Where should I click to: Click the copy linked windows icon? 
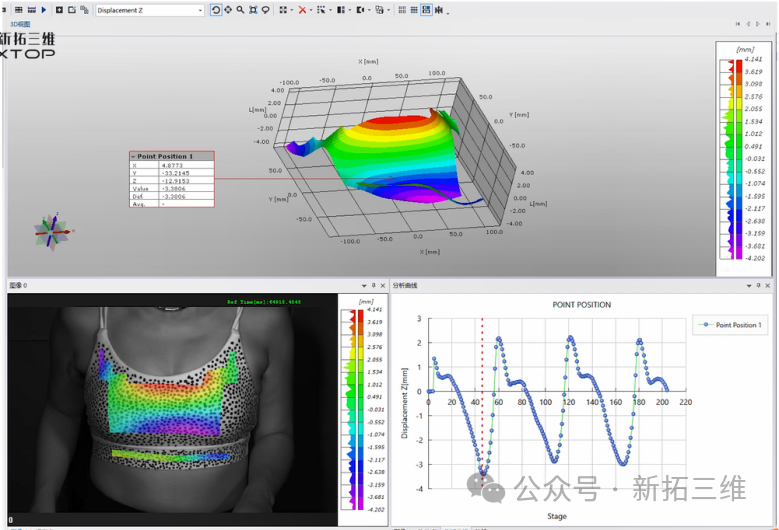click(x=84, y=9)
